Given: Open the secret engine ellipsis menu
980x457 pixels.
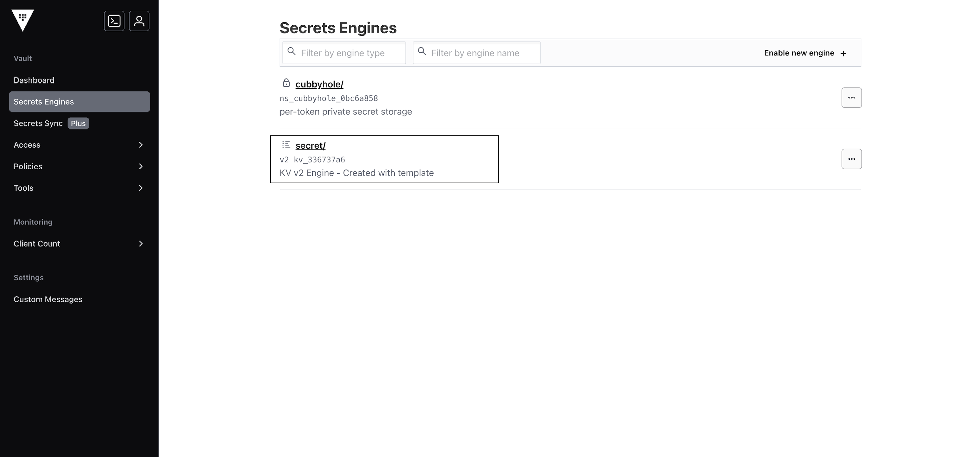Looking at the screenshot, I should click(x=852, y=159).
